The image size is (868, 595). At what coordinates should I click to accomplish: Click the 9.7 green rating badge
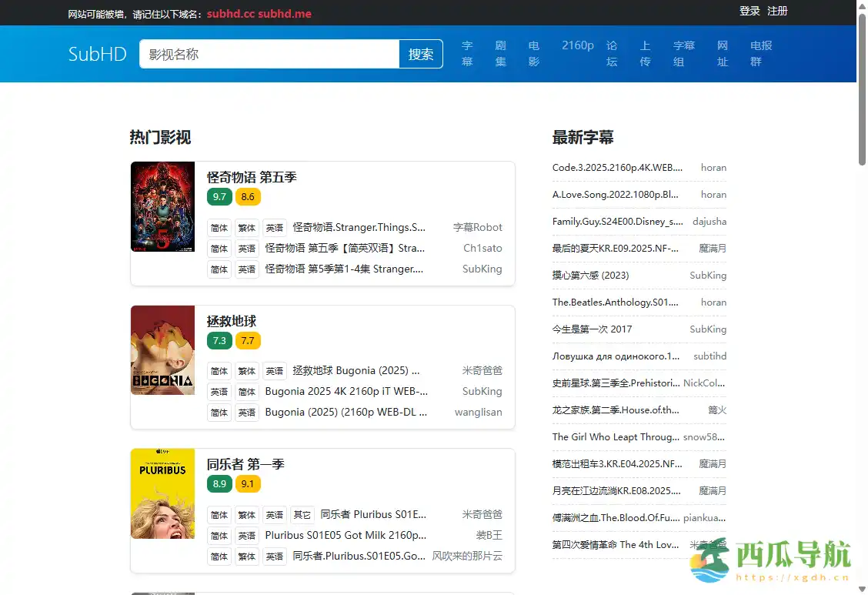(x=219, y=196)
